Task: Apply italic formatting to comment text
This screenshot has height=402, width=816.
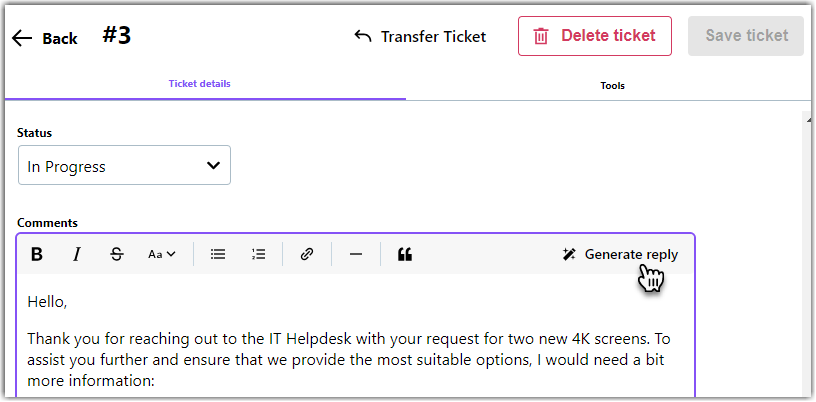Action: 77,254
